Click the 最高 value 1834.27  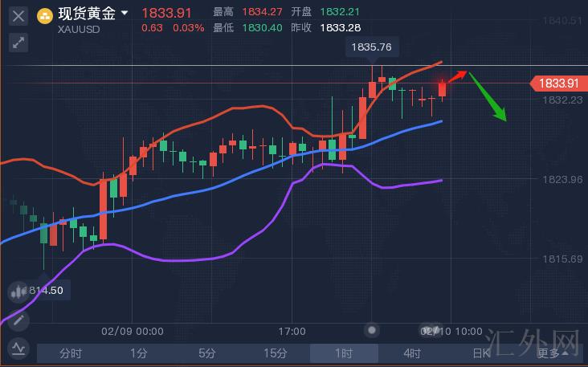(x=262, y=12)
